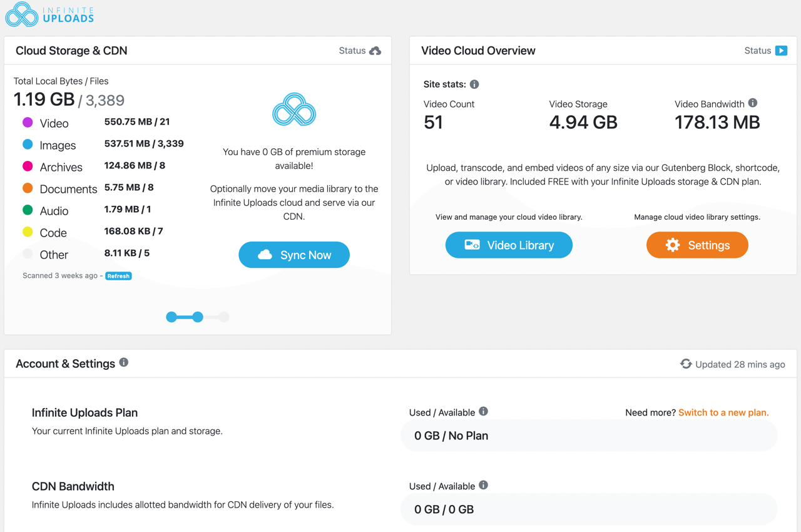Click the 1.19 GB total local bytes value
Screen dimensions: 801x532
(44, 100)
